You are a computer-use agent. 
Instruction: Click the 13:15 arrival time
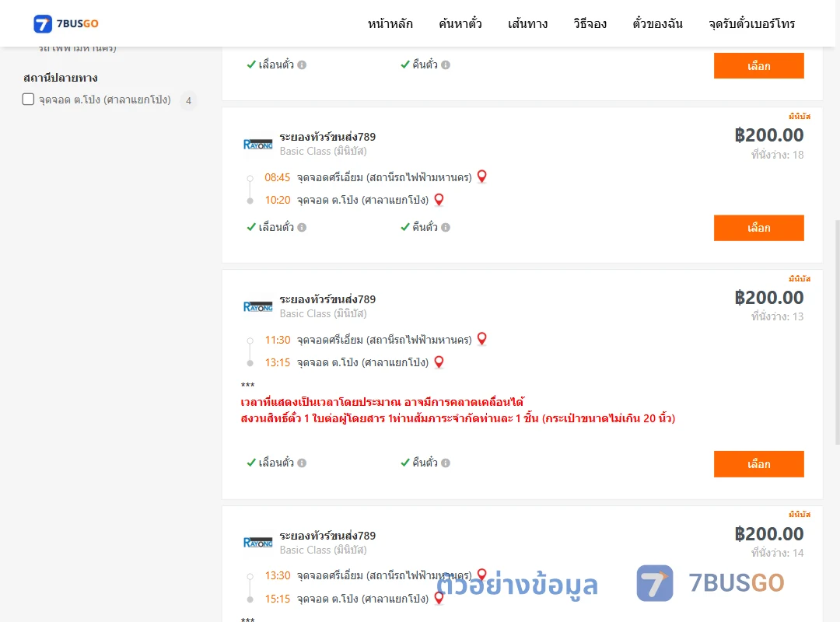click(277, 362)
